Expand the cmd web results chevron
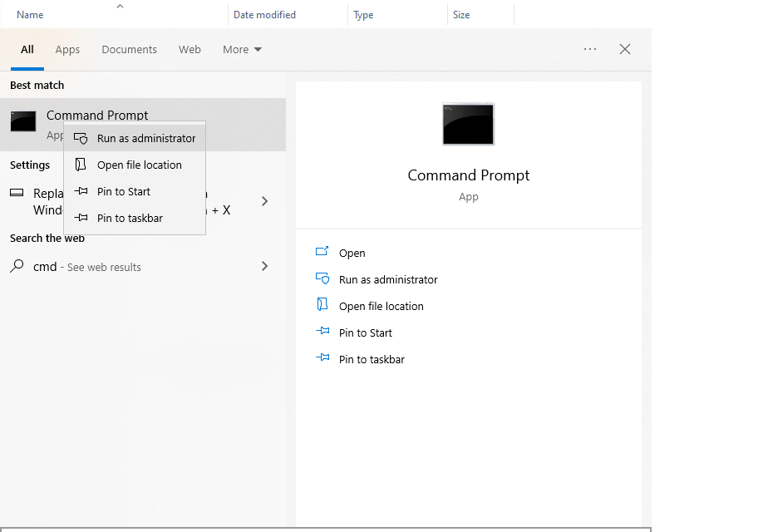This screenshot has height=532, width=768. point(264,266)
